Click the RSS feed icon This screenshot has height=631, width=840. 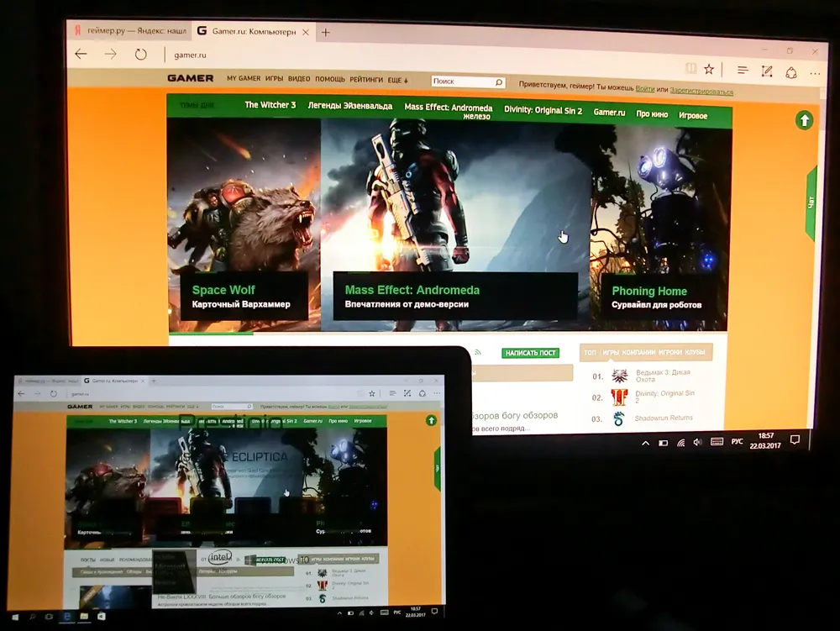coord(478,352)
